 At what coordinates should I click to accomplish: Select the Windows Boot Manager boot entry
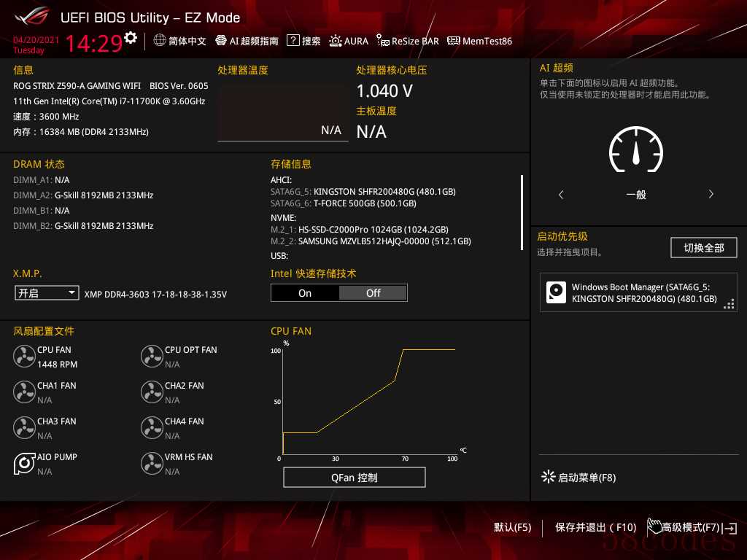(x=638, y=293)
